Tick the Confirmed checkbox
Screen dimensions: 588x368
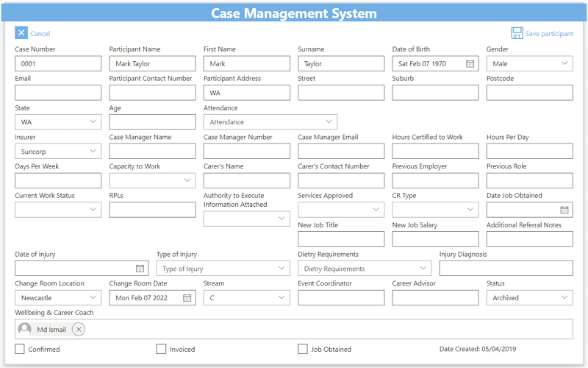(20, 349)
